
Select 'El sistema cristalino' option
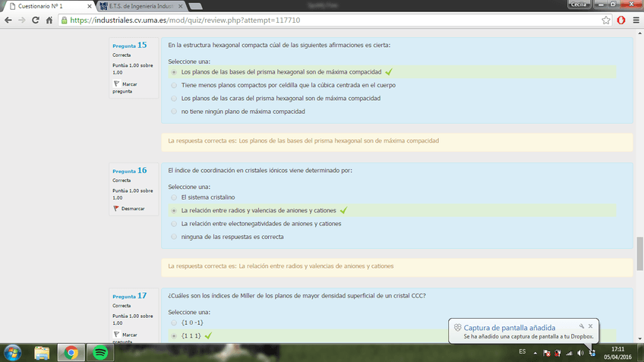tap(175, 197)
